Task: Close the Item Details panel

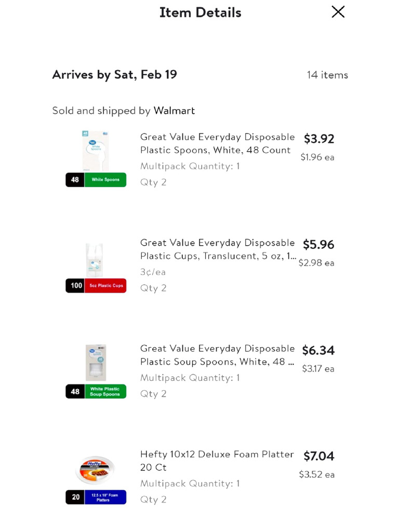Action: click(x=338, y=12)
